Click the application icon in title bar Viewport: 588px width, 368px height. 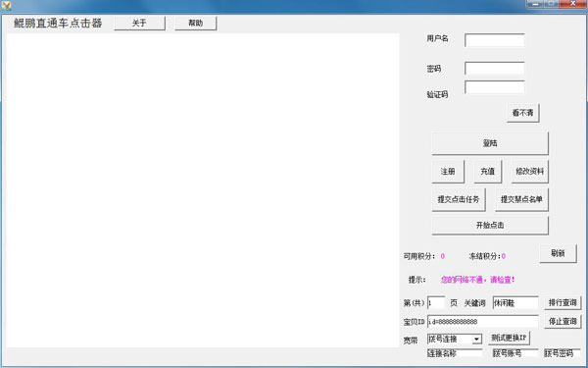[6, 5]
